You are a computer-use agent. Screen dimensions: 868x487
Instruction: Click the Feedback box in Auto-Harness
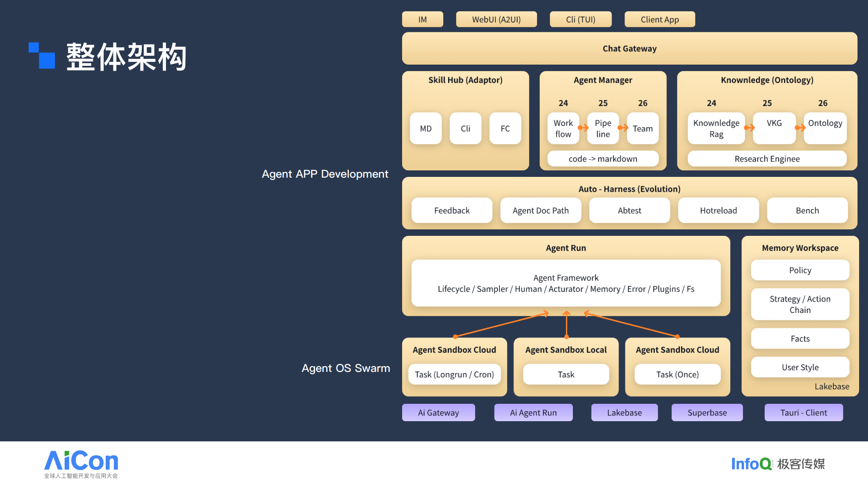click(452, 210)
